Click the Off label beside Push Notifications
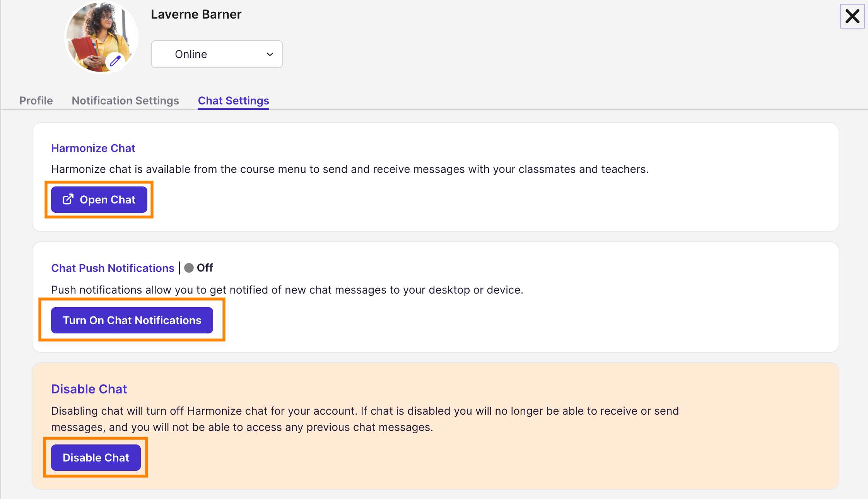868x499 pixels. pos(205,268)
